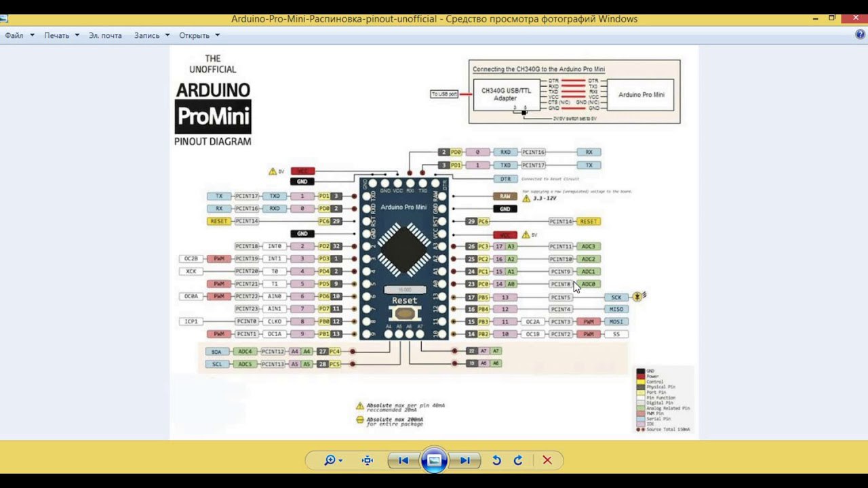The image size is (868, 488).
Task: Rotate picture counterclockwise
Action: click(496, 460)
